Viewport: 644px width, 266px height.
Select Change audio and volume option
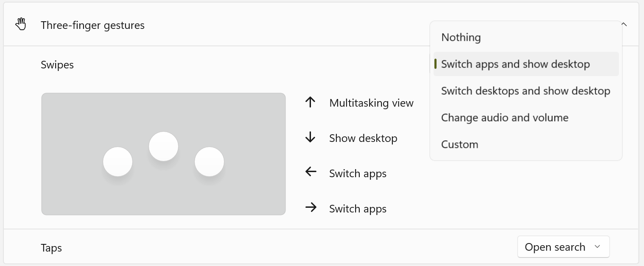(504, 118)
